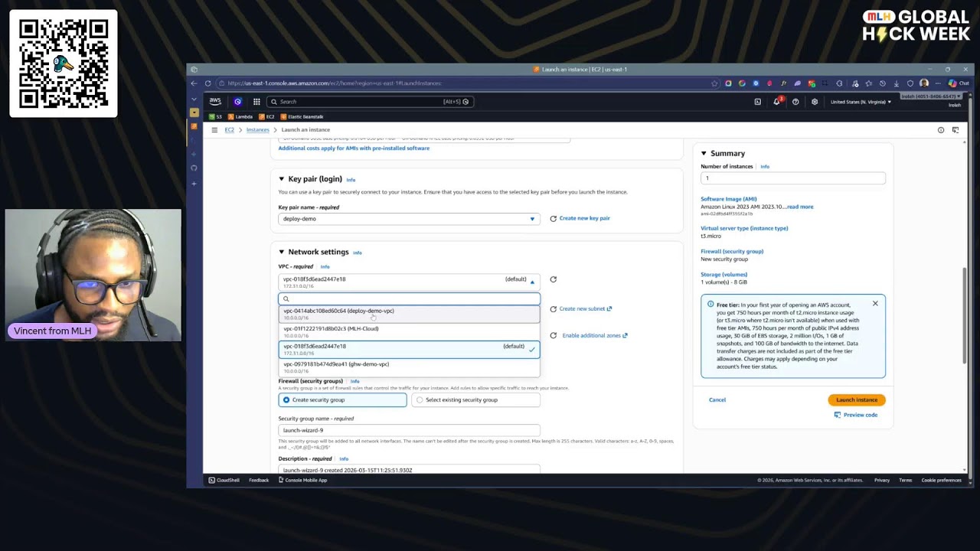Focus the VPC dropdown search field
The image size is (980, 551).
point(409,299)
